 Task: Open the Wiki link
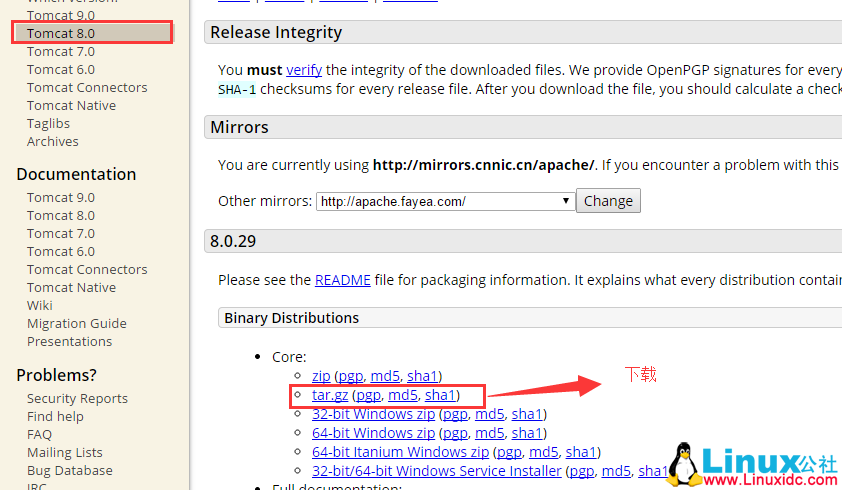tap(40, 306)
